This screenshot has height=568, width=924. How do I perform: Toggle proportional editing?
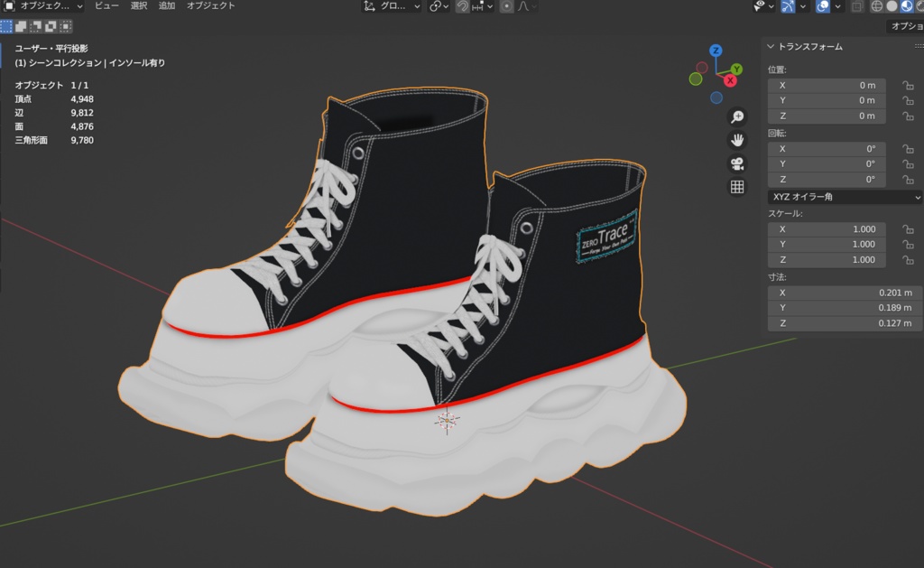point(506,6)
